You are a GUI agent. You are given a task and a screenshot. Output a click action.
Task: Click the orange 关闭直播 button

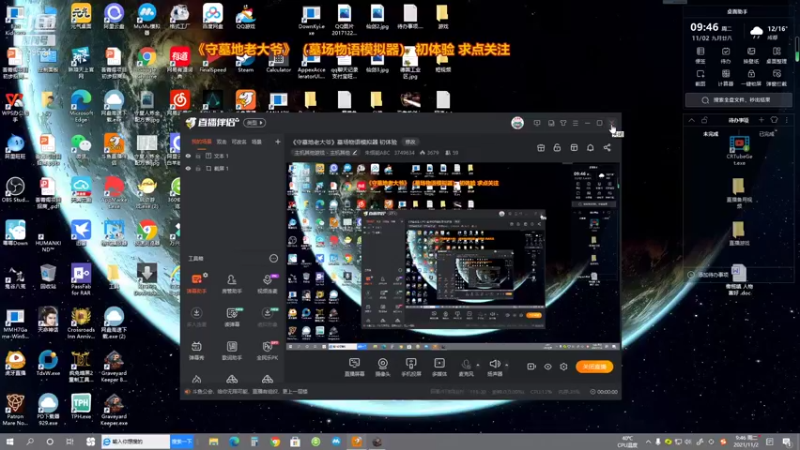594,366
